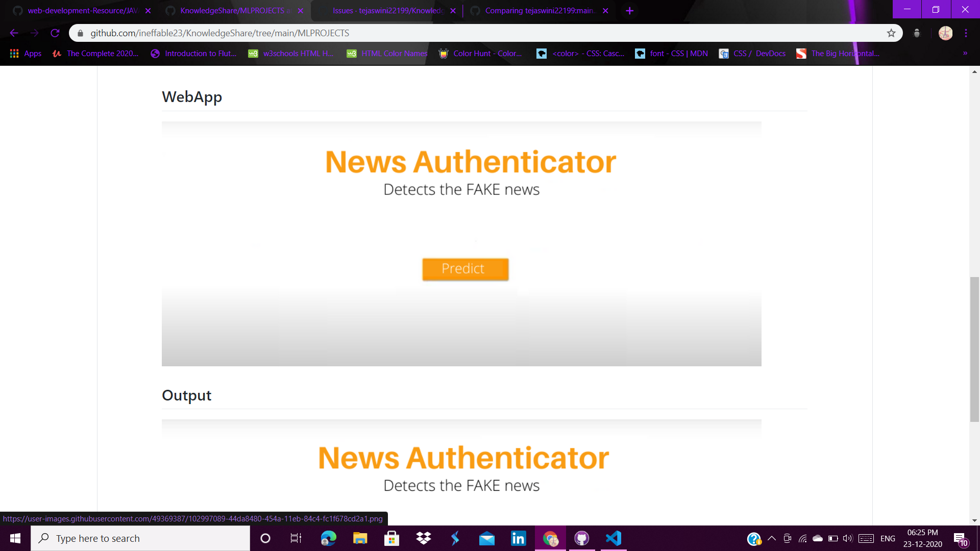Switch to the Issues tab
Screen dimensions: 980x551
coord(388,10)
